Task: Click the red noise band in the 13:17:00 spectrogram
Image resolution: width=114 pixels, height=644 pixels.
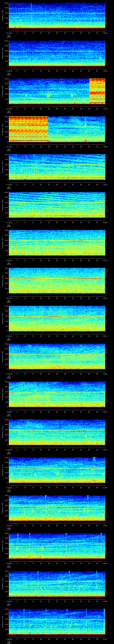Action: (x=29, y=129)
